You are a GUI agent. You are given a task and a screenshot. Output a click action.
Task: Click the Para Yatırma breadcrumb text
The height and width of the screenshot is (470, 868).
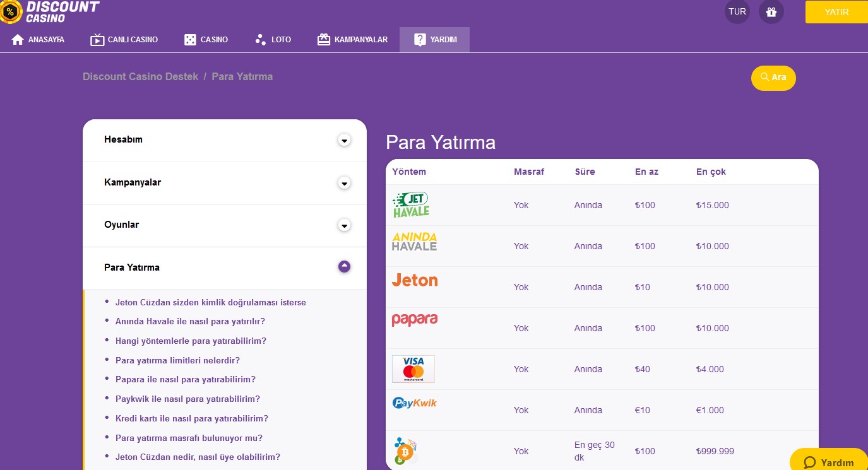pos(242,76)
